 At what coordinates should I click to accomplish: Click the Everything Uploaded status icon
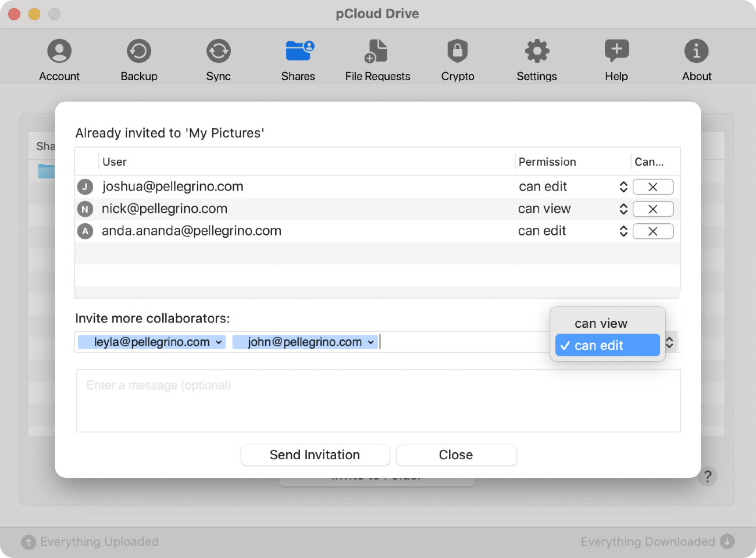28,542
